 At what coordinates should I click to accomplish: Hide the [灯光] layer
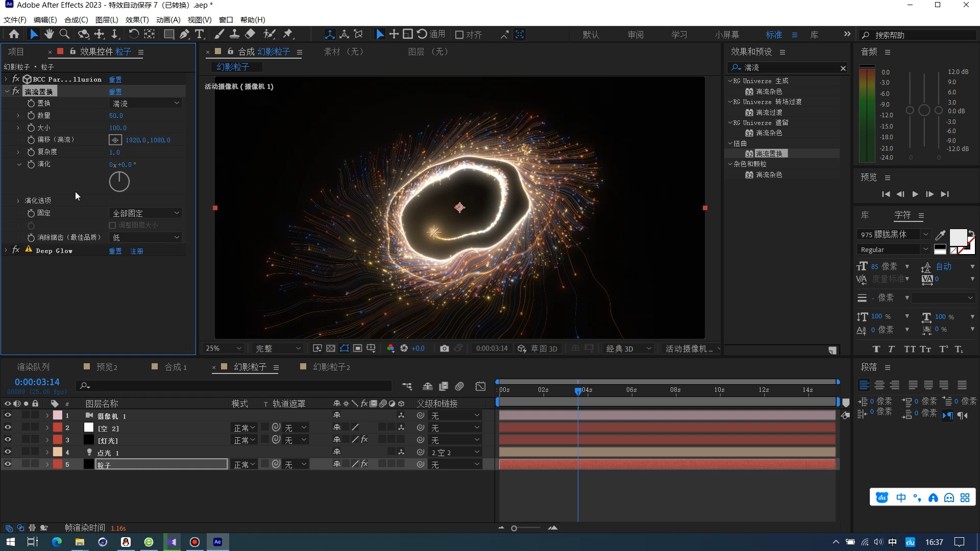8,439
